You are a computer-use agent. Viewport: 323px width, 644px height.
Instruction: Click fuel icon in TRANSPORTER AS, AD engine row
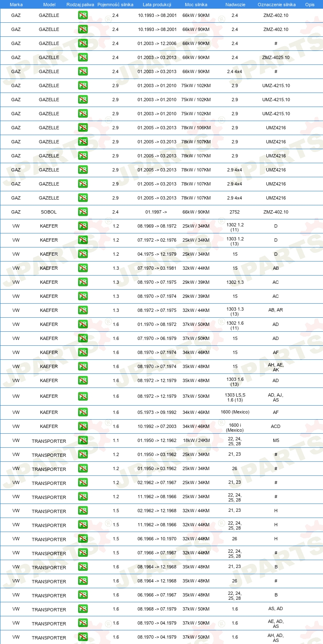(x=83, y=609)
